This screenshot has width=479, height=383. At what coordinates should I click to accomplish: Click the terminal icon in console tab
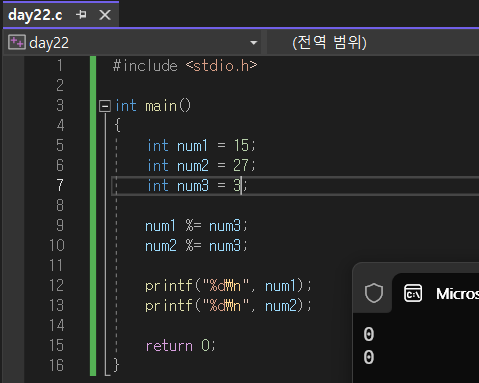click(413, 293)
